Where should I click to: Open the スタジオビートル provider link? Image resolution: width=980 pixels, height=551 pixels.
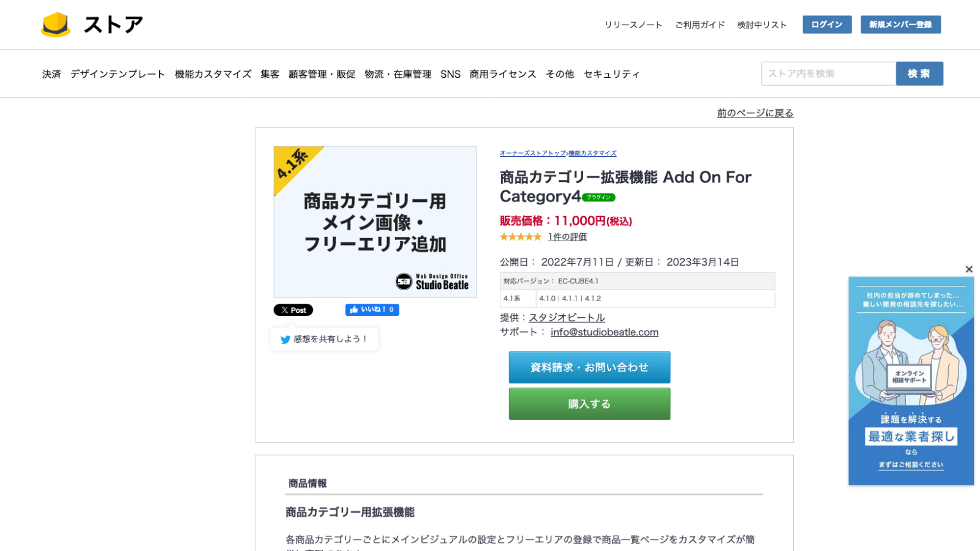[x=567, y=318]
